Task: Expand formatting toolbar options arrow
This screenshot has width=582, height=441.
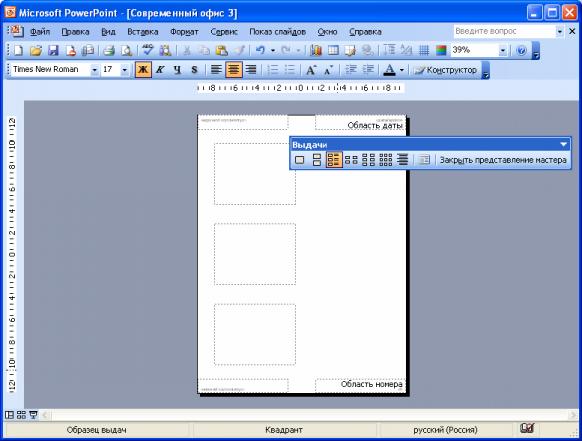Action: tap(486, 71)
